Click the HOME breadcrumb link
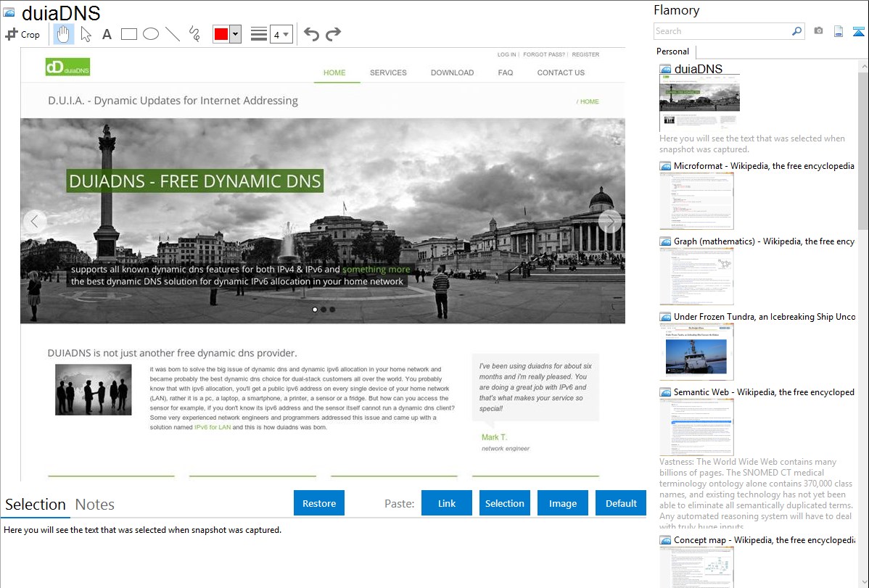The height and width of the screenshot is (588, 869). pos(589,102)
